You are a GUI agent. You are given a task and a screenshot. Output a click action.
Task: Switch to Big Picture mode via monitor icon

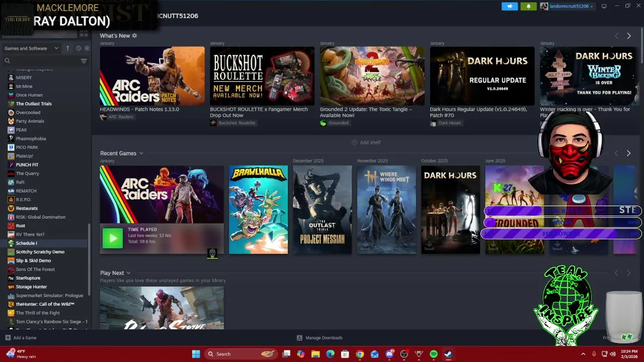604,6
